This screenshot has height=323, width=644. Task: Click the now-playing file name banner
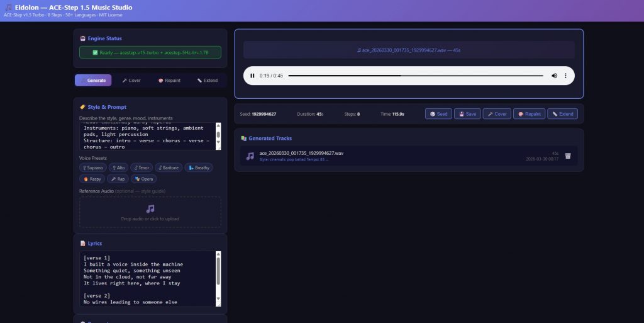[409, 50]
